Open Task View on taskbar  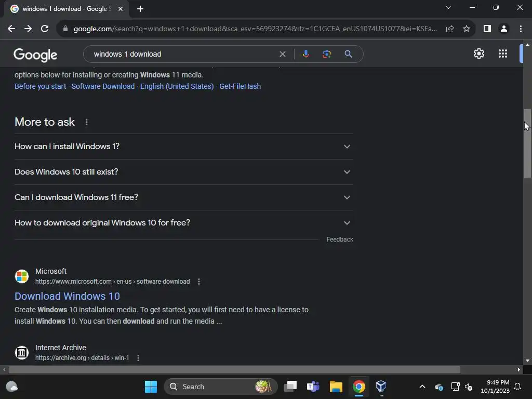290,387
